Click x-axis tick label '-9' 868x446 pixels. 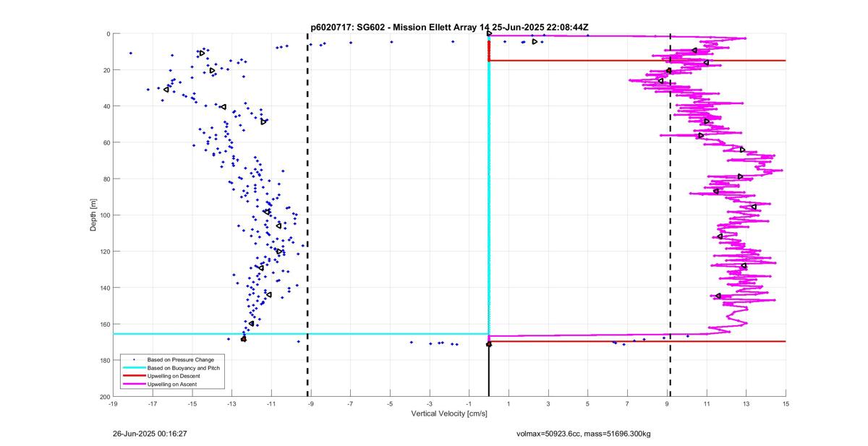pyautogui.click(x=310, y=403)
